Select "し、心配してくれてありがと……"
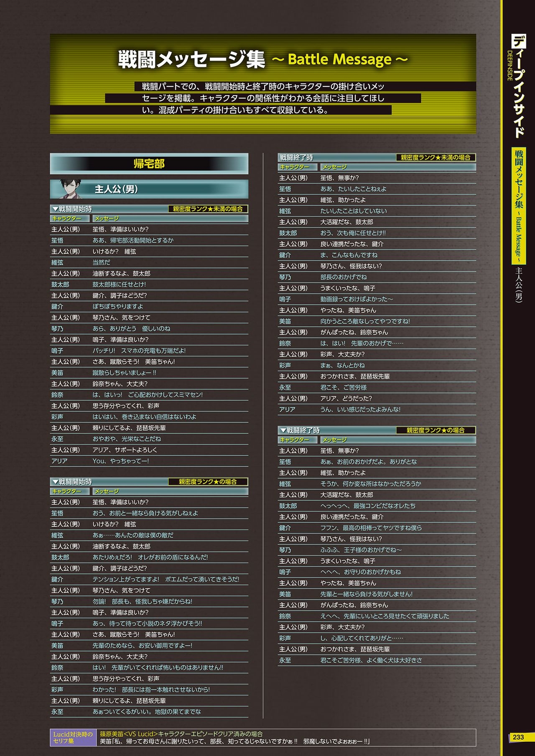Viewport: 535px width, 756px height. click(362, 639)
